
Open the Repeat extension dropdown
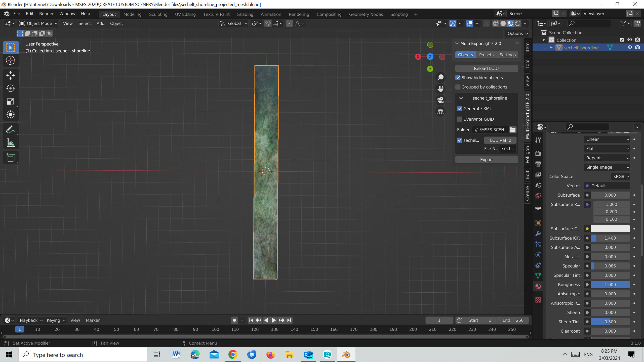[x=607, y=158]
